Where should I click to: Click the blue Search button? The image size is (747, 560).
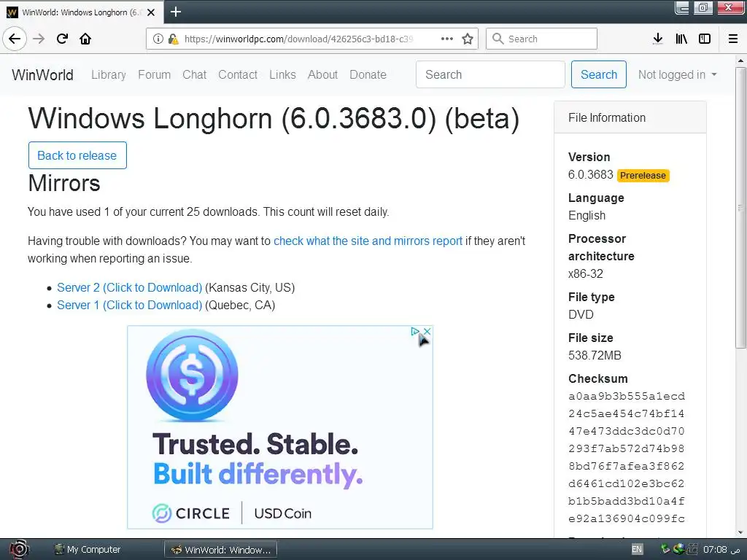[x=599, y=75]
